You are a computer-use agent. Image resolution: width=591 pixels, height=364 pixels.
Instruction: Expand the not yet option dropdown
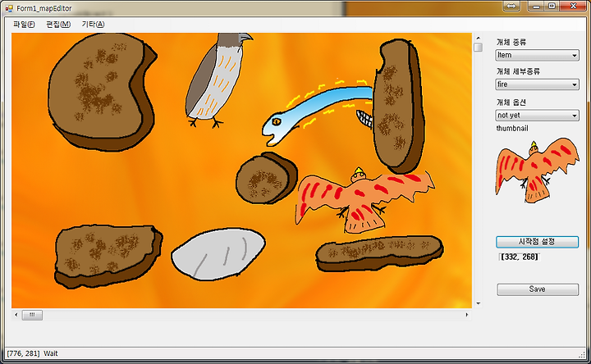(x=537, y=116)
